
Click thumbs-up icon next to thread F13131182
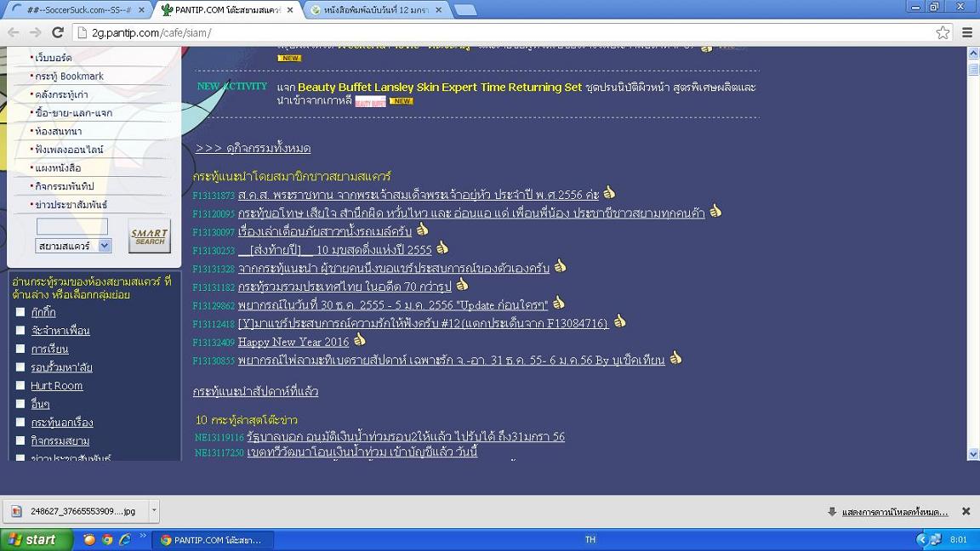[x=462, y=284]
